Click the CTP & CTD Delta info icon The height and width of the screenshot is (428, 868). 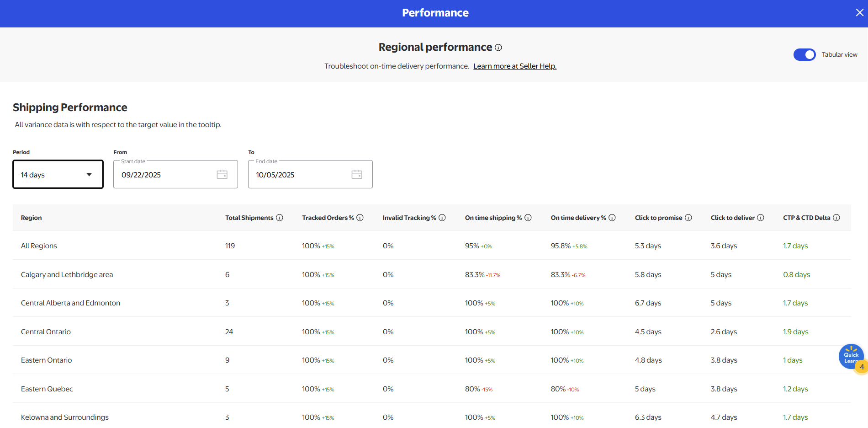pos(836,218)
